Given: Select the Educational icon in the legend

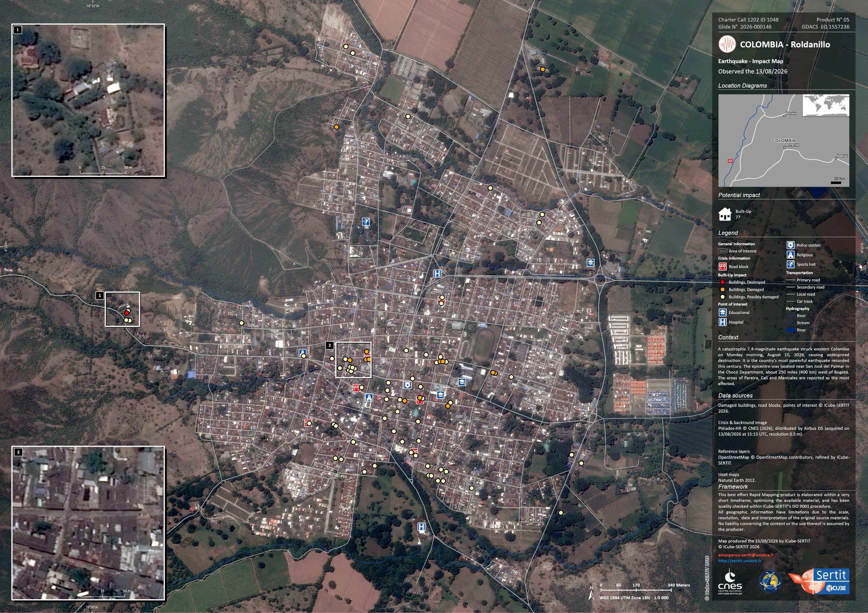Looking at the screenshot, I should pos(723,313).
